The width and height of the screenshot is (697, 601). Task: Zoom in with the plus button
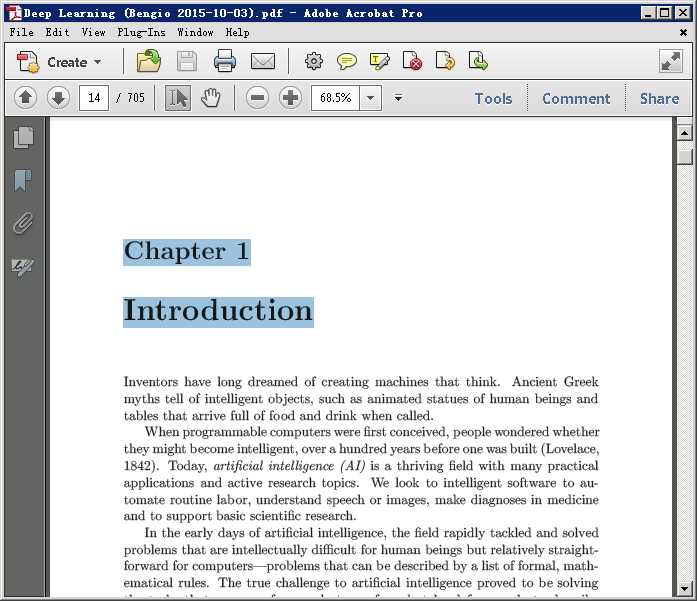[x=290, y=97]
